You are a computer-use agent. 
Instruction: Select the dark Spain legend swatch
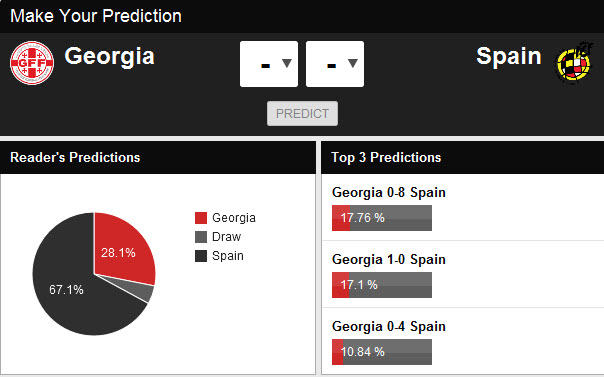201,256
